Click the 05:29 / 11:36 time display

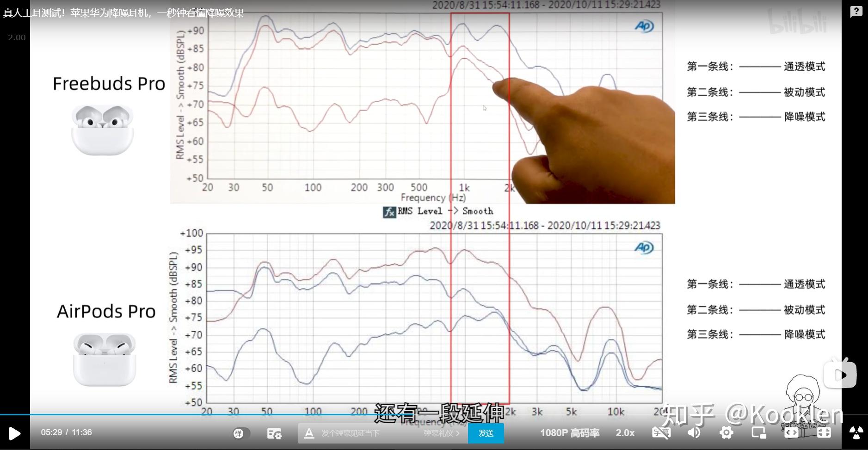[66, 432]
